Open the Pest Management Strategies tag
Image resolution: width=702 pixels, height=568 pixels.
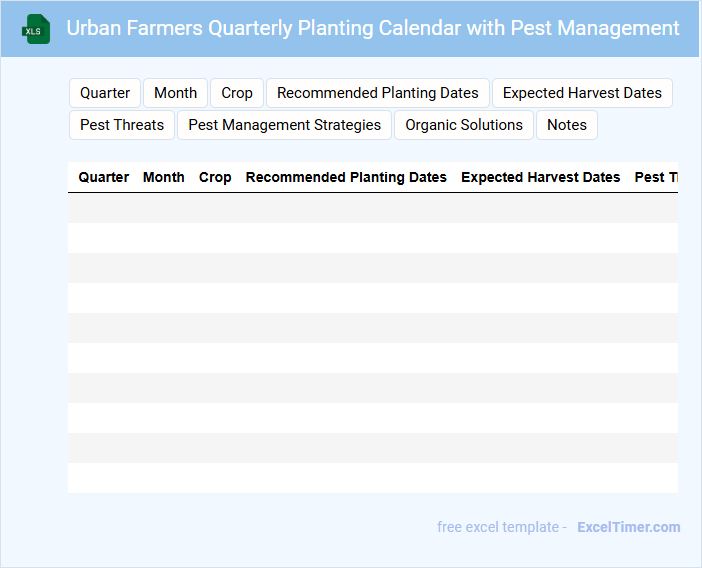pyautogui.click(x=285, y=125)
